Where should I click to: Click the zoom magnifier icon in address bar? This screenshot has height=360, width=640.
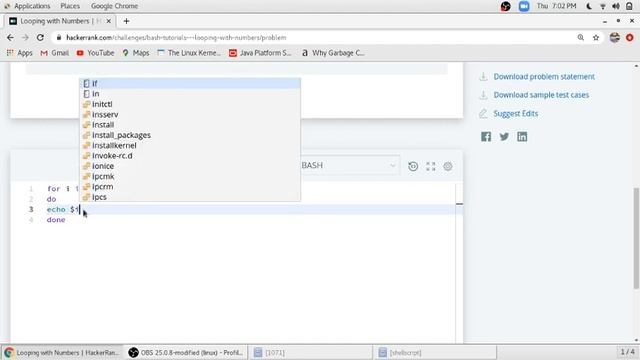(x=580, y=38)
